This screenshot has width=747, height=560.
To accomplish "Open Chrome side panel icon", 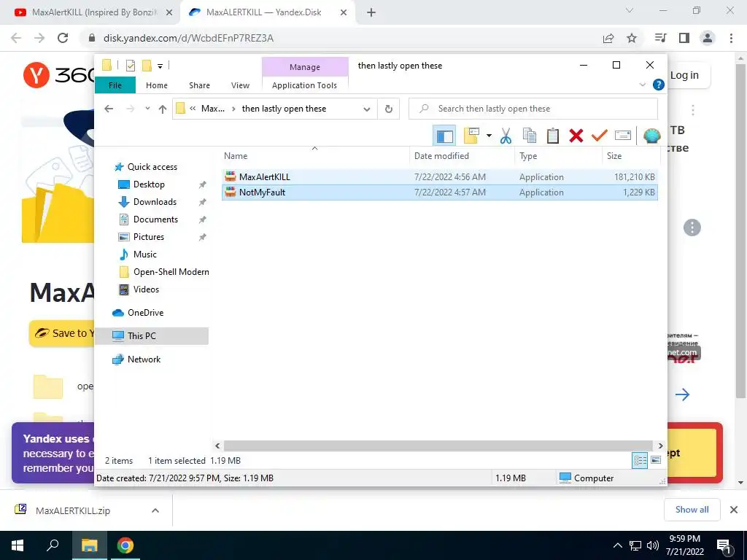I will point(684,38).
